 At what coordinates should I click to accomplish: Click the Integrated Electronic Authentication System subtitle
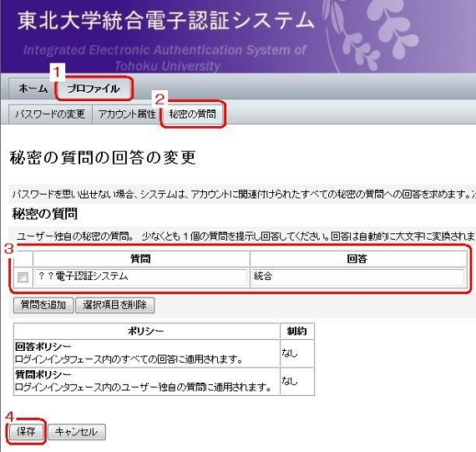coord(165,58)
